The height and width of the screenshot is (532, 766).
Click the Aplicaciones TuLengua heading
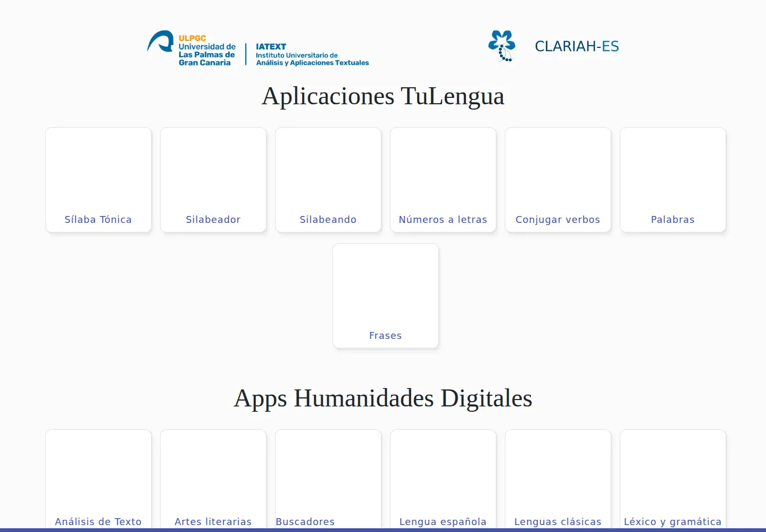383,96
